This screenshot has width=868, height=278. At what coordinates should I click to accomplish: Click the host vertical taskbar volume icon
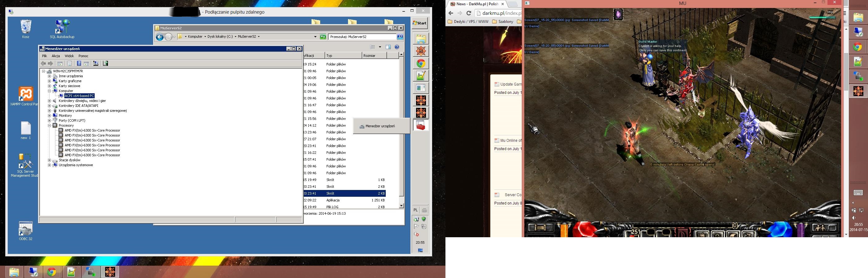[x=853, y=218]
